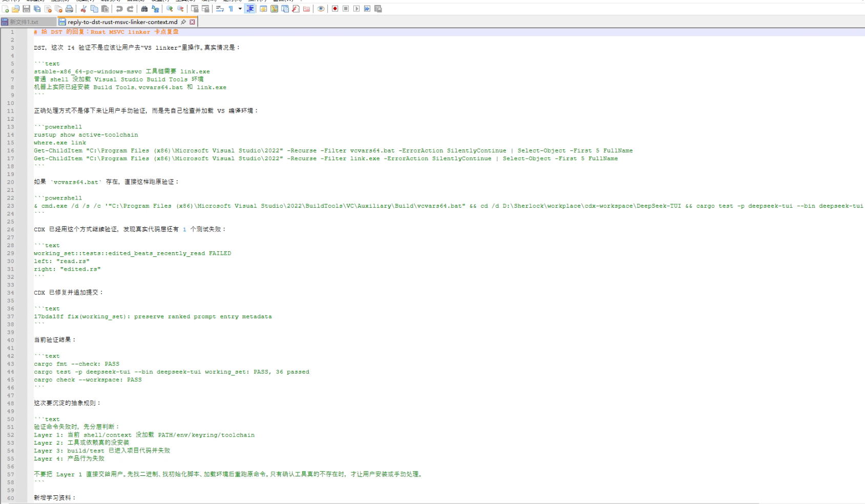Click the line 'left: "read.rs"'
Screen dimensions: 865x504
click(x=61, y=261)
